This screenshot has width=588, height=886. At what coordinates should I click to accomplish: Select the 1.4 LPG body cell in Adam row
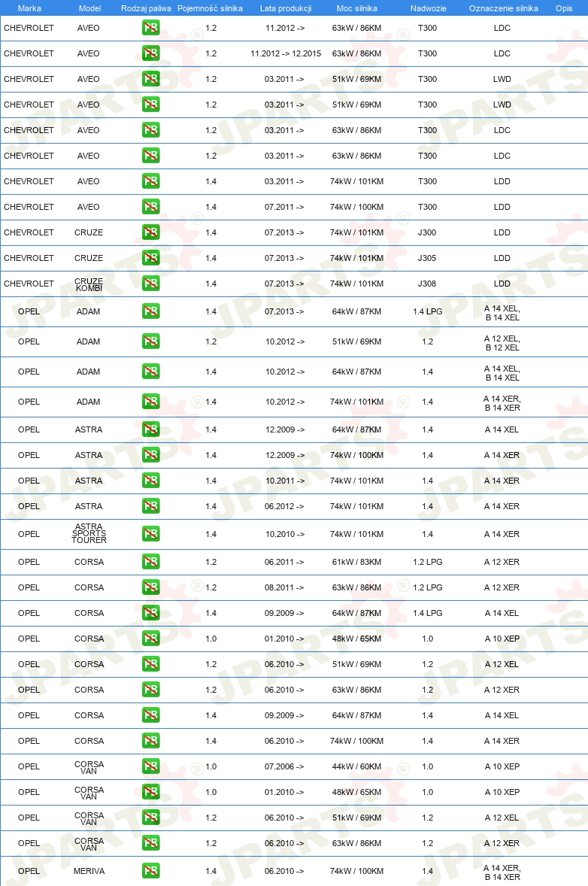click(428, 311)
